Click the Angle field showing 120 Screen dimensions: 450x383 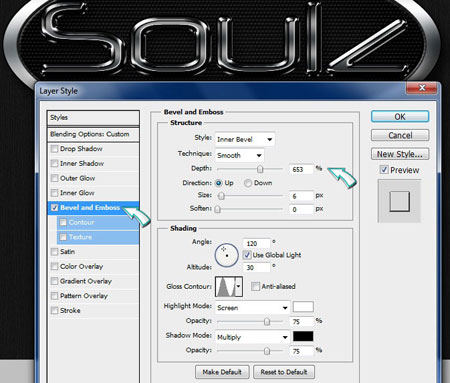pos(257,243)
